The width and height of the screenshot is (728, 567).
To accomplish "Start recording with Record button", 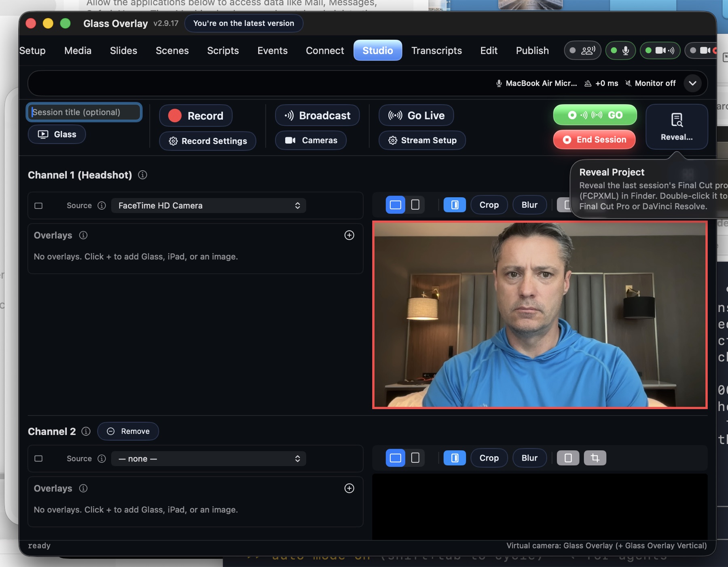I will pos(196,116).
